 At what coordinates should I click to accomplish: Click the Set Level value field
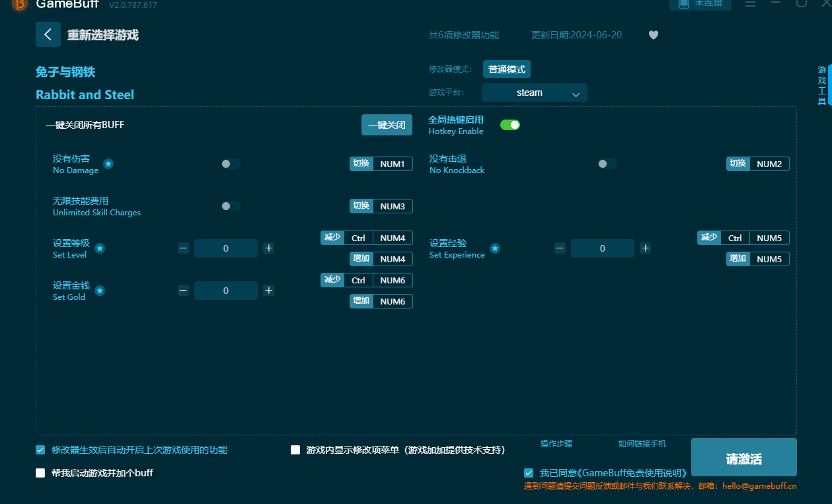tap(226, 248)
